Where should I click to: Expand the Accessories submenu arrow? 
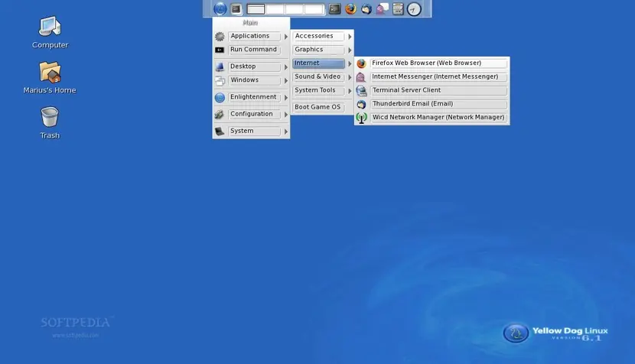point(350,37)
